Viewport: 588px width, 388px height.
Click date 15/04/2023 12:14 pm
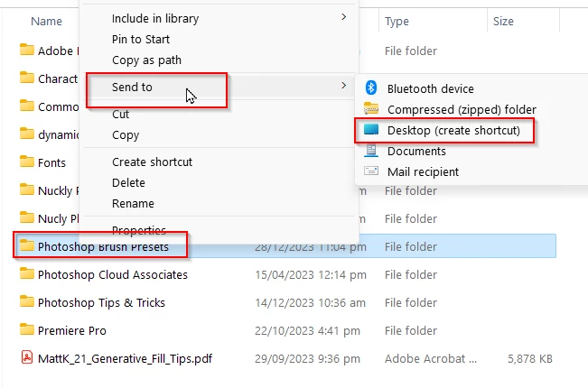coord(311,275)
